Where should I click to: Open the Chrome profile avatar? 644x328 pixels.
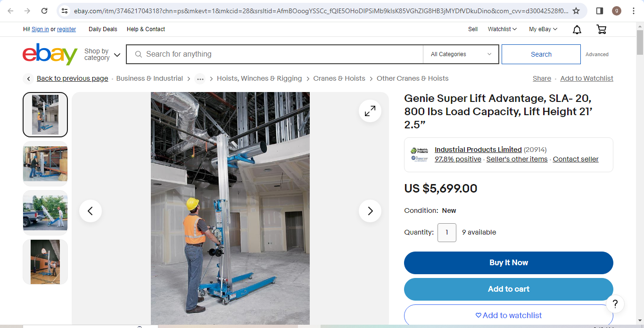click(617, 11)
